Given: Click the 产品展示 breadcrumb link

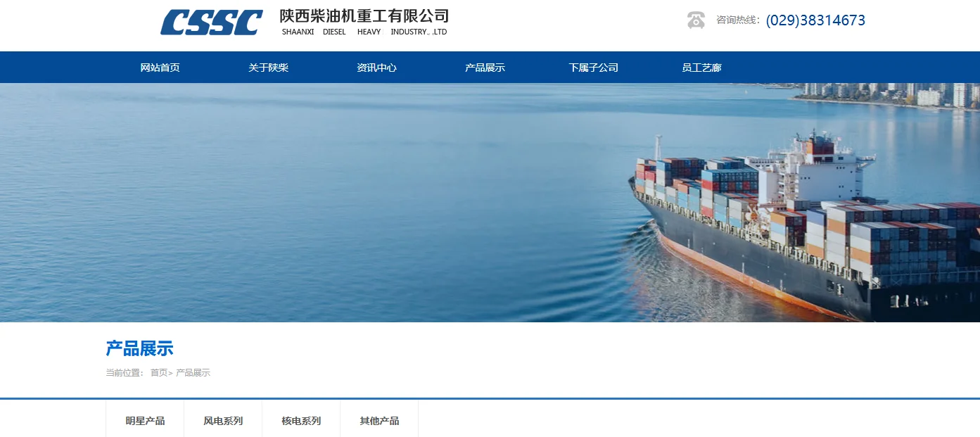Looking at the screenshot, I should [193, 373].
